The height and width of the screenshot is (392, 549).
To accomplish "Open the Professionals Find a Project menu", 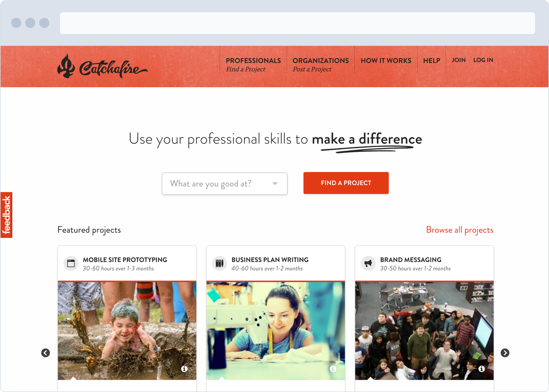I will coord(253,64).
